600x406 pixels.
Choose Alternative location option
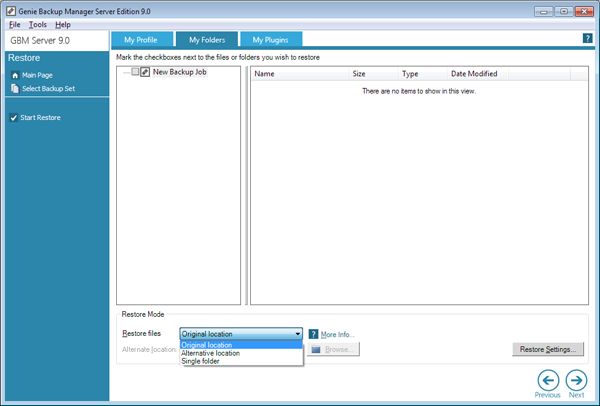pyautogui.click(x=241, y=353)
